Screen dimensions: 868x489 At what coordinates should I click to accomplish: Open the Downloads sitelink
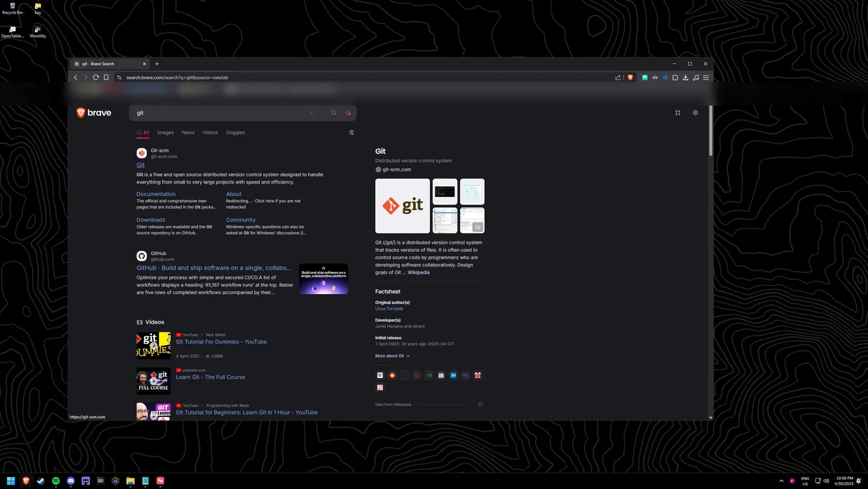[151, 220]
